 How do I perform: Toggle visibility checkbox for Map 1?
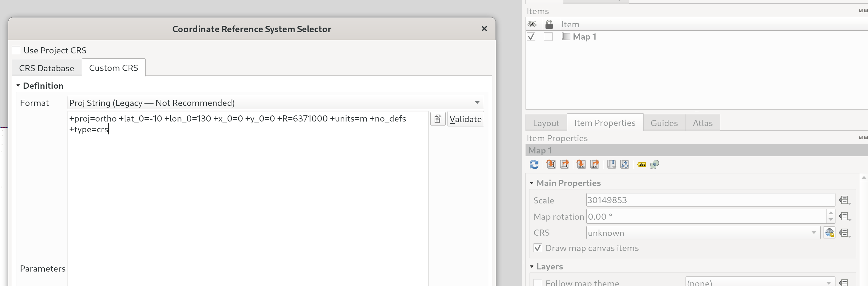point(531,37)
